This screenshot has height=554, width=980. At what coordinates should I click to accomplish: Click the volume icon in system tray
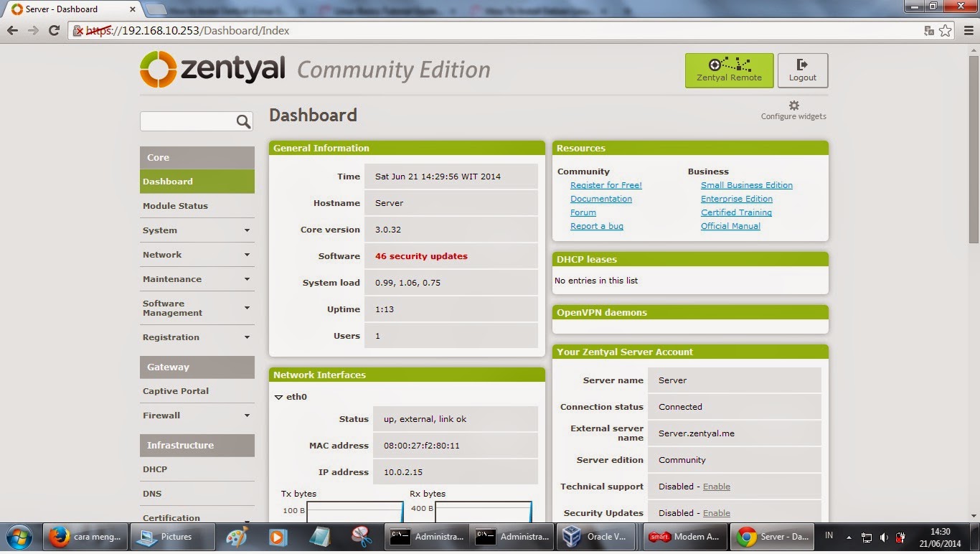pyautogui.click(x=884, y=537)
